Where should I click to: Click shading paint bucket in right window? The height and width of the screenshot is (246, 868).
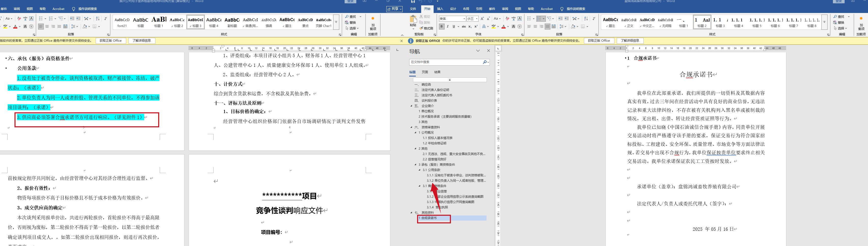coord(573,27)
